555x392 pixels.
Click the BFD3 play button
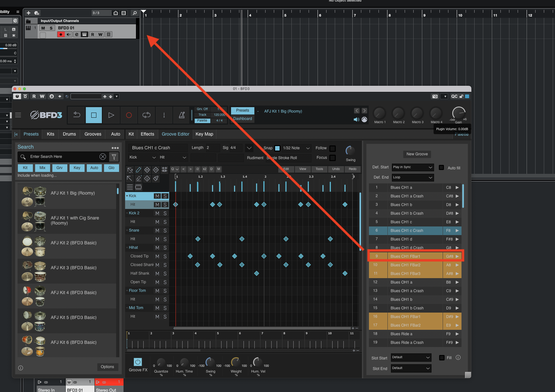[111, 115]
